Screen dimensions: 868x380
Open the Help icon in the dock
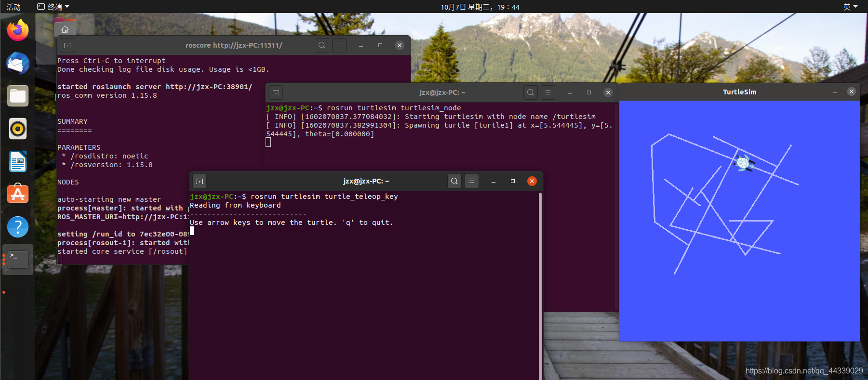click(x=18, y=227)
